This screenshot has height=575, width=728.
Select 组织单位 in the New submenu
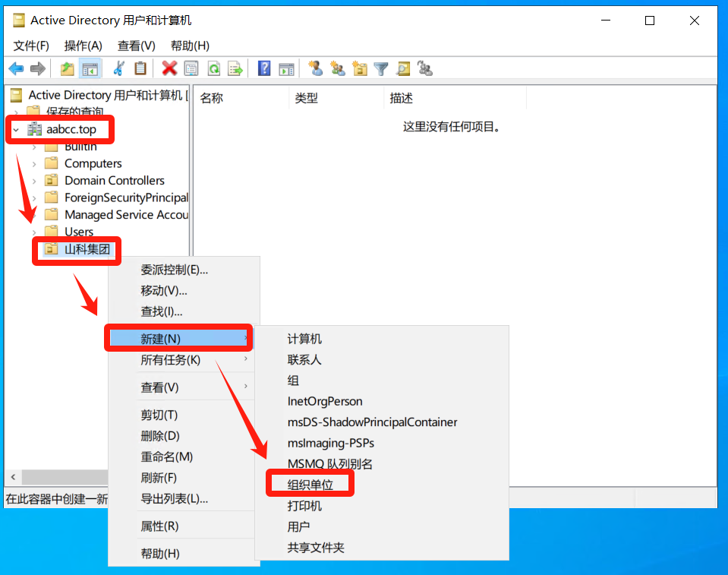click(x=310, y=484)
